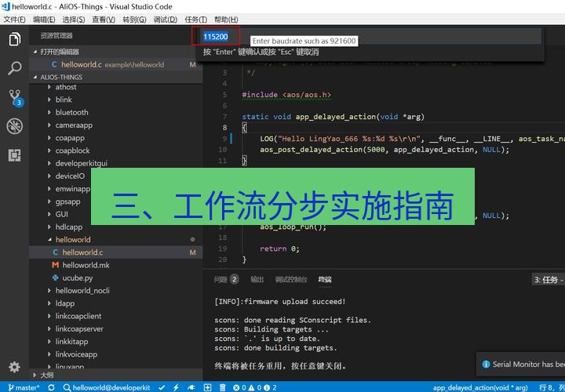
Task: Click the app_delayed_action(void * arg) status entry
Action: [480, 387]
